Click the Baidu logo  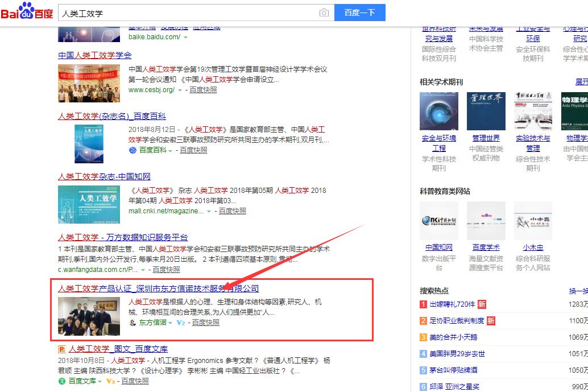pyautogui.click(x=27, y=11)
